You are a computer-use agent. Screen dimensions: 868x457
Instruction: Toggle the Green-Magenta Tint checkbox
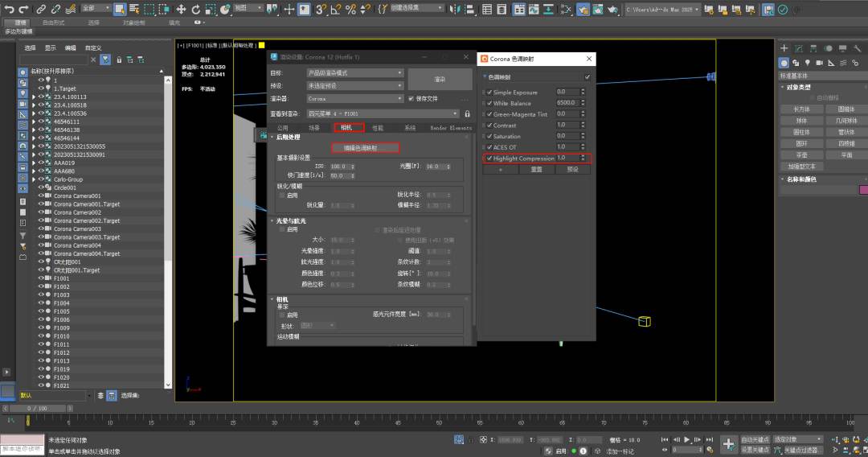pos(489,114)
